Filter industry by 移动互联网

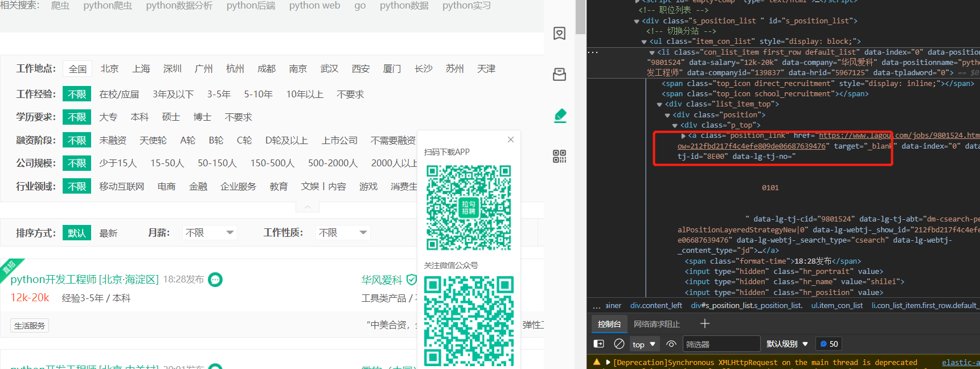point(121,187)
